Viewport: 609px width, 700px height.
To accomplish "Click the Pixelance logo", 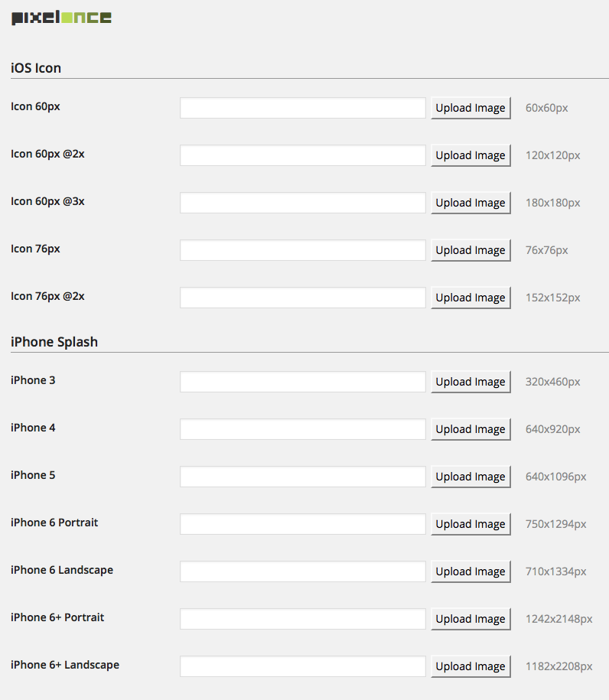I will (x=62, y=18).
